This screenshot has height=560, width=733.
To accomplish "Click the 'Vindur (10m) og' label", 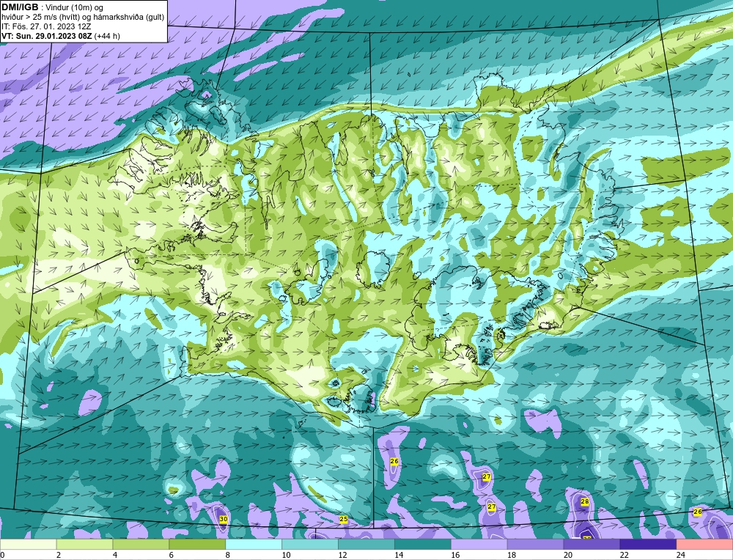I will pos(75,7).
